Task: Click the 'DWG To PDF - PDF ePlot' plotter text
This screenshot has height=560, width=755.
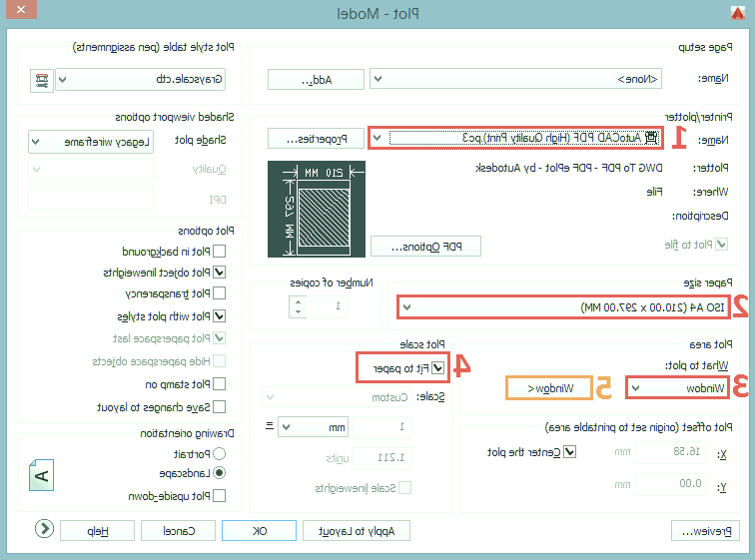Action: click(568, 168)
